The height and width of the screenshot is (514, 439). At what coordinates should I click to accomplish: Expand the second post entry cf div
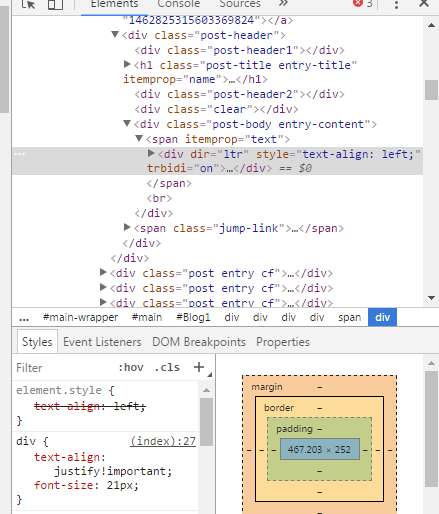(103, 287)
